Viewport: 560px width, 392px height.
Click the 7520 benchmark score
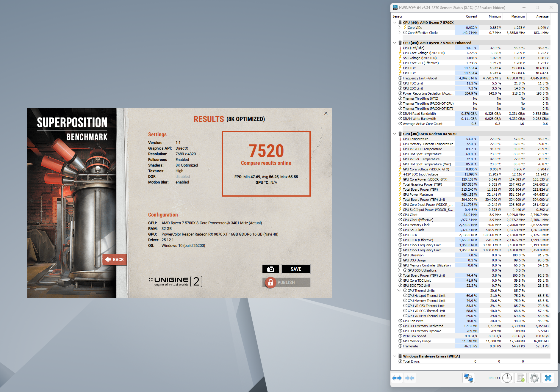[x=266, y=151]
